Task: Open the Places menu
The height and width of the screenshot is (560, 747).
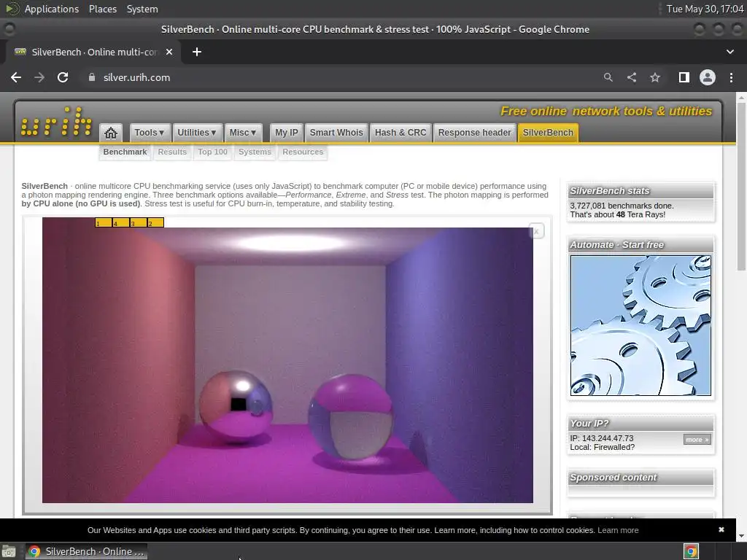Action: click(103, 9)
